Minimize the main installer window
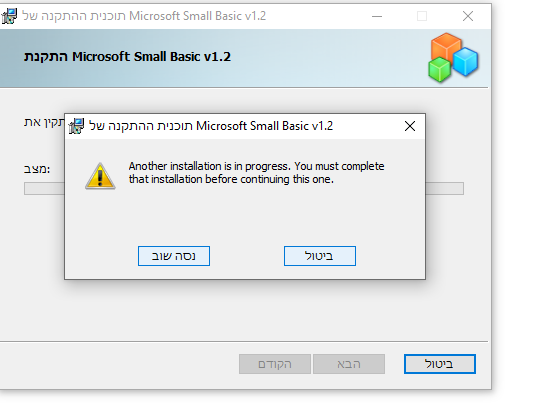This screenshot has width=548, height=415. 377,16
